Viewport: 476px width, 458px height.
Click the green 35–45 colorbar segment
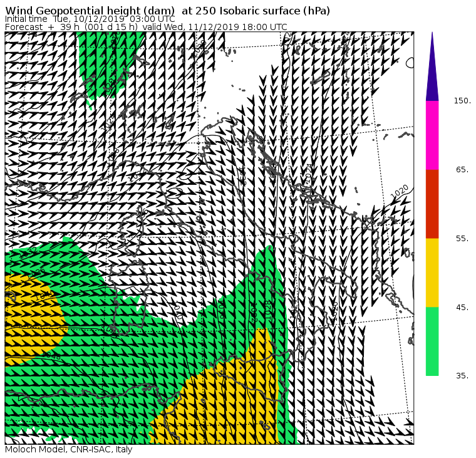[432, 341]
